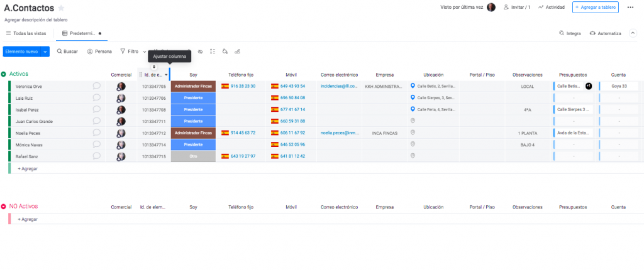Click the Agregar a tablero button
The height and width of the screenshot is (270, 644).
595,8
